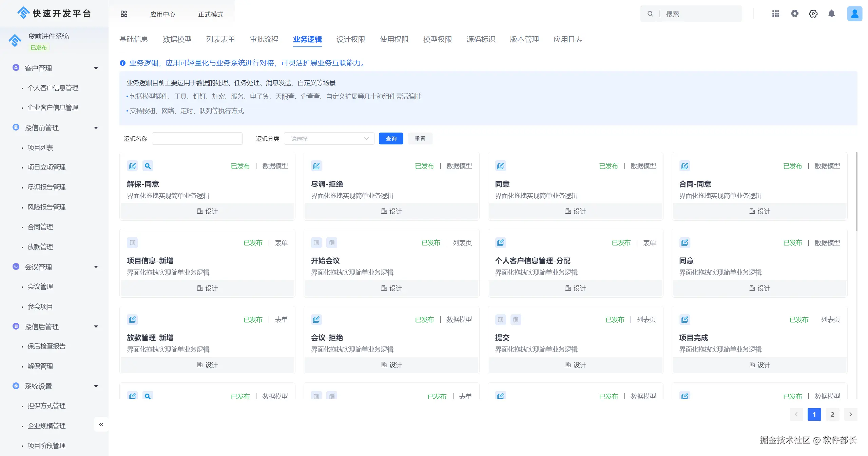Switch to the 数据模型 tab

177,39
